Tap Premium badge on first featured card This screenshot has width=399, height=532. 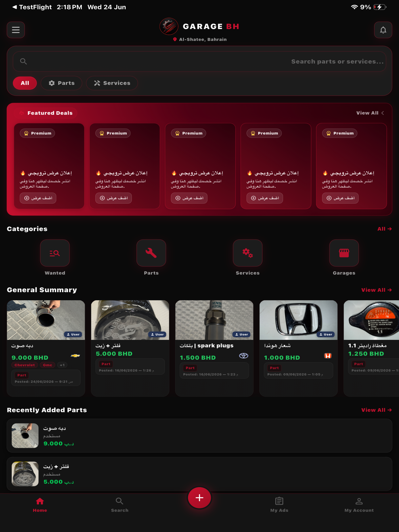click(37, 133)
